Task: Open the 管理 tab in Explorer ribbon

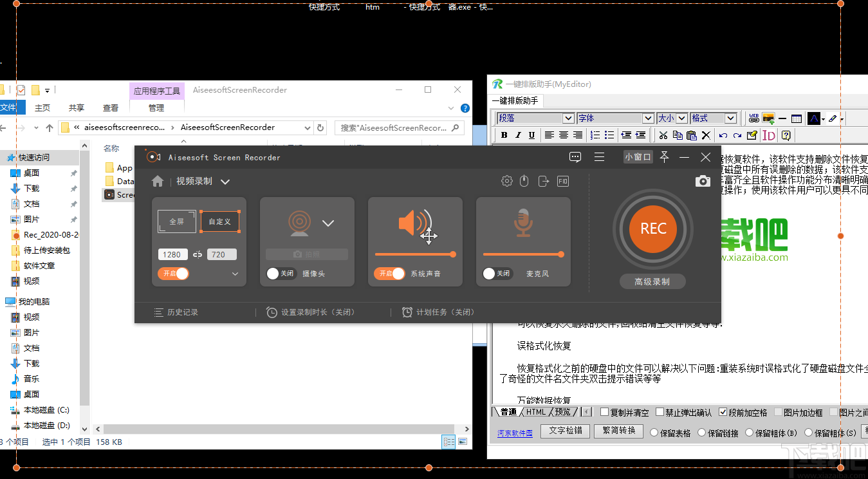Action: (156, 108)
